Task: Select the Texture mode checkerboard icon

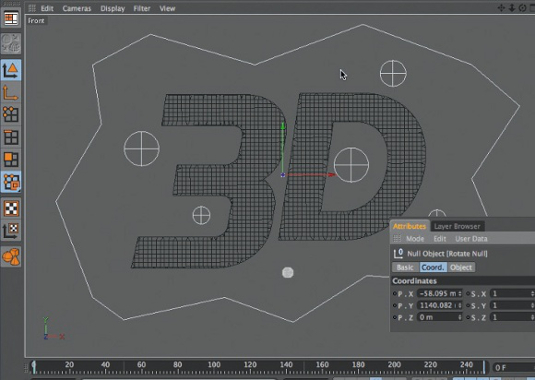Action: 11,208
